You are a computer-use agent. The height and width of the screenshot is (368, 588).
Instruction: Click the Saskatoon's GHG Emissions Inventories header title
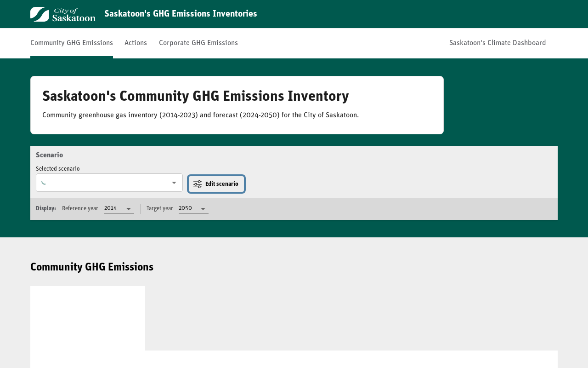181,14
